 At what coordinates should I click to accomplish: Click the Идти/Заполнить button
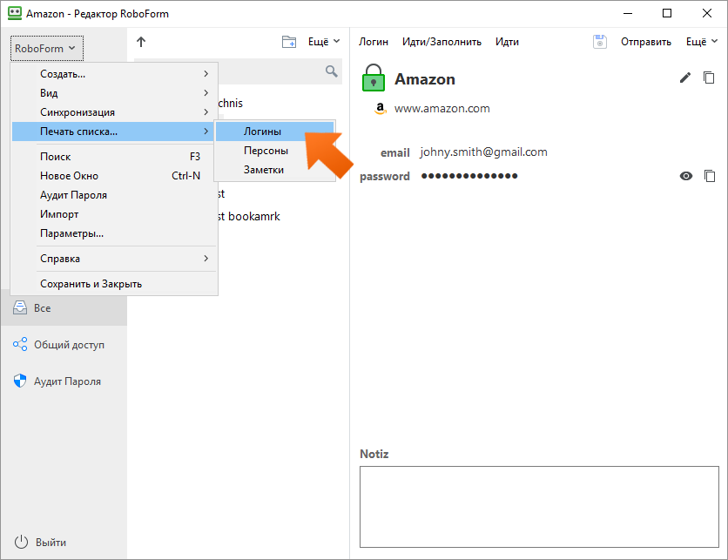coord(442,42)
